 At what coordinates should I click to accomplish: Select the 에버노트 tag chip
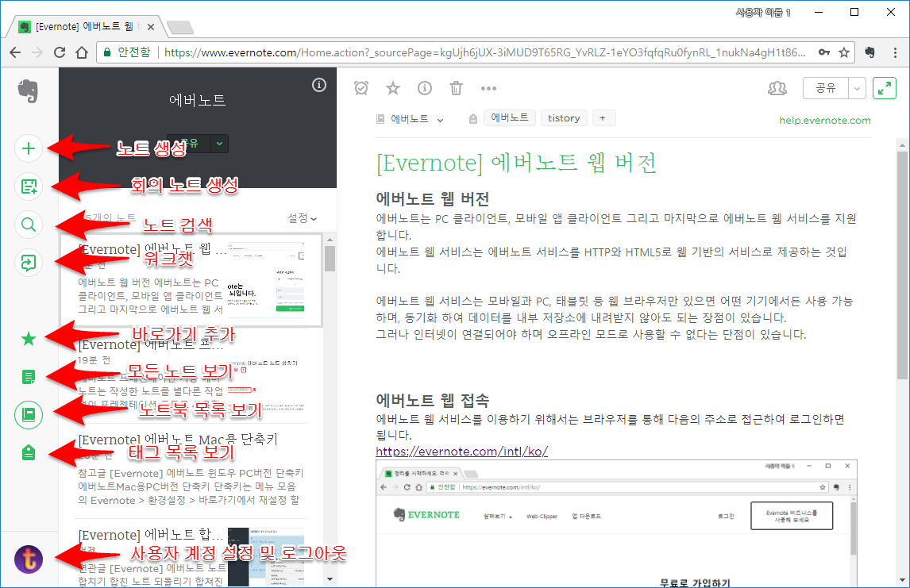pyautogui.click(x=510, y=117)
